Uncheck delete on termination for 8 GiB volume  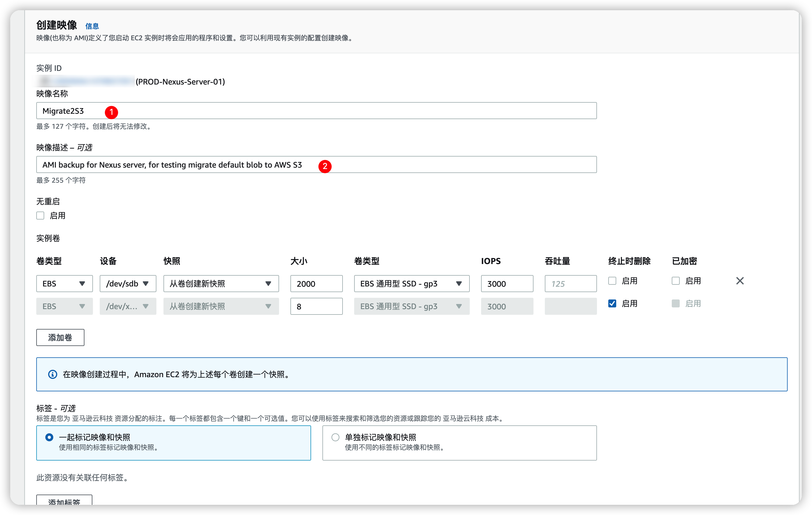[x=612, y=303]
